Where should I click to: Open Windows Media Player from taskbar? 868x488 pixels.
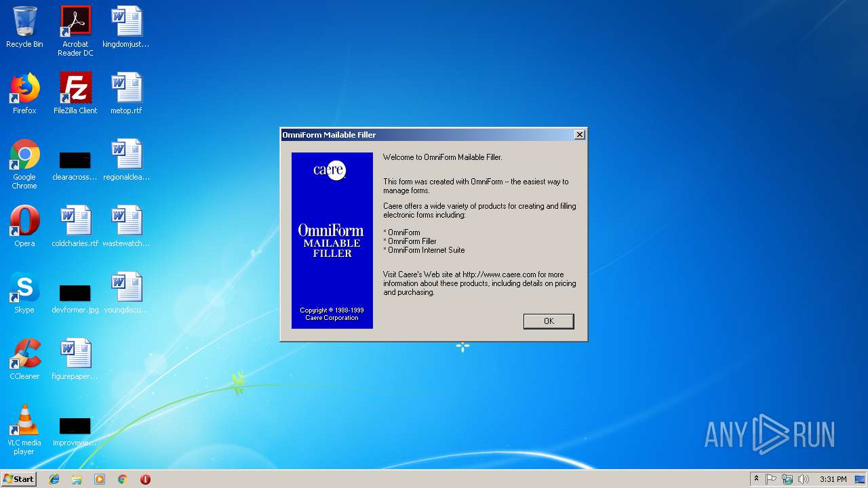[100, 479]
